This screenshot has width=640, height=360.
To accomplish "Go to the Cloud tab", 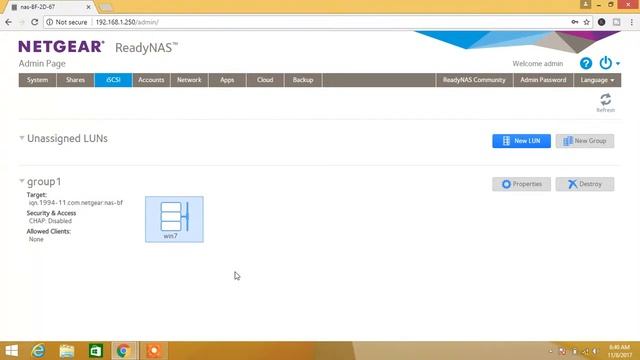I will point(265,80).
